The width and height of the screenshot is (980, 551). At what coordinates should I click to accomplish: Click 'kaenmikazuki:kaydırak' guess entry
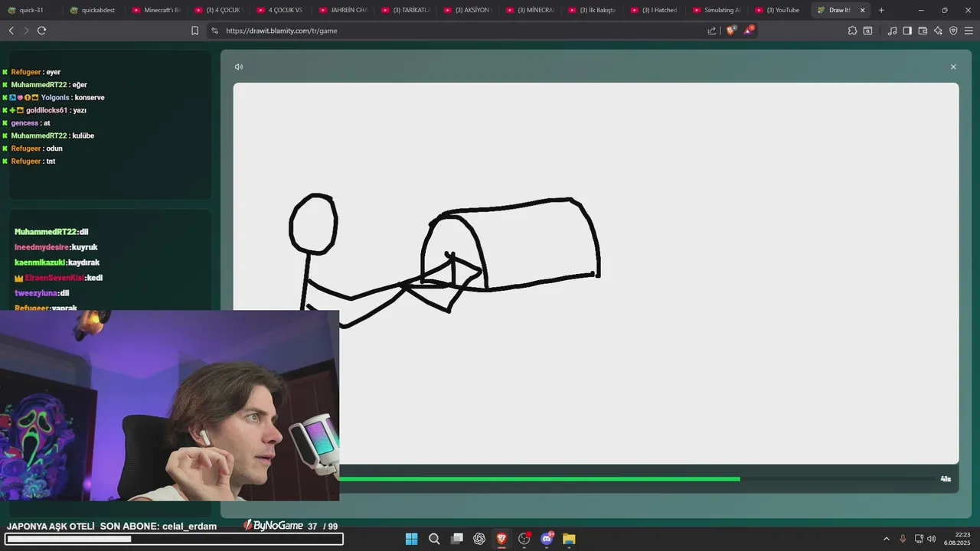tap(57, 262)
